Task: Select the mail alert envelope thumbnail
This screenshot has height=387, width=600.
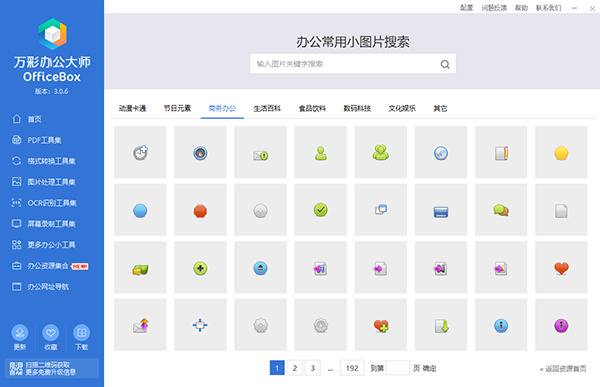Action: 261,152
